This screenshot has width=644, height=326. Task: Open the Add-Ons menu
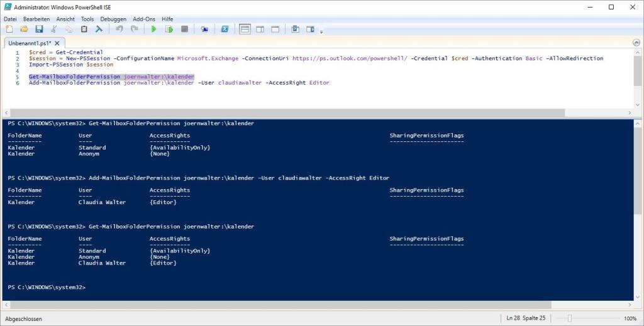(143, 19)
